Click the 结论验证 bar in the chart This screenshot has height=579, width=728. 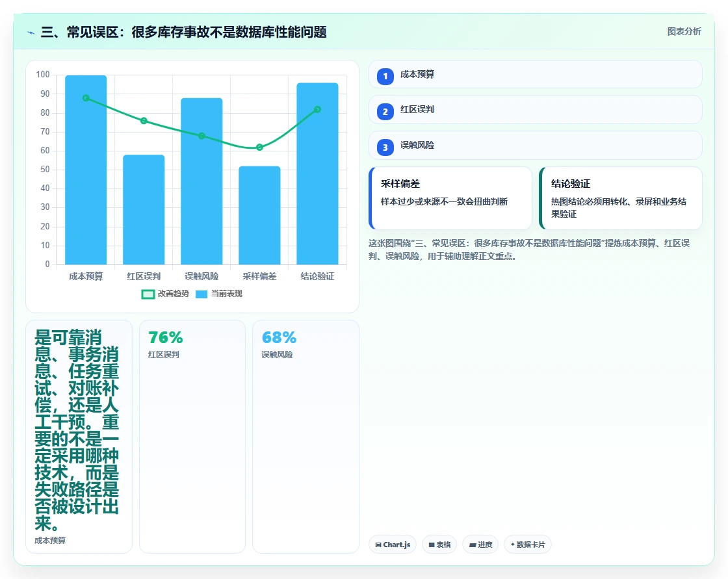(x=318, y=174)
